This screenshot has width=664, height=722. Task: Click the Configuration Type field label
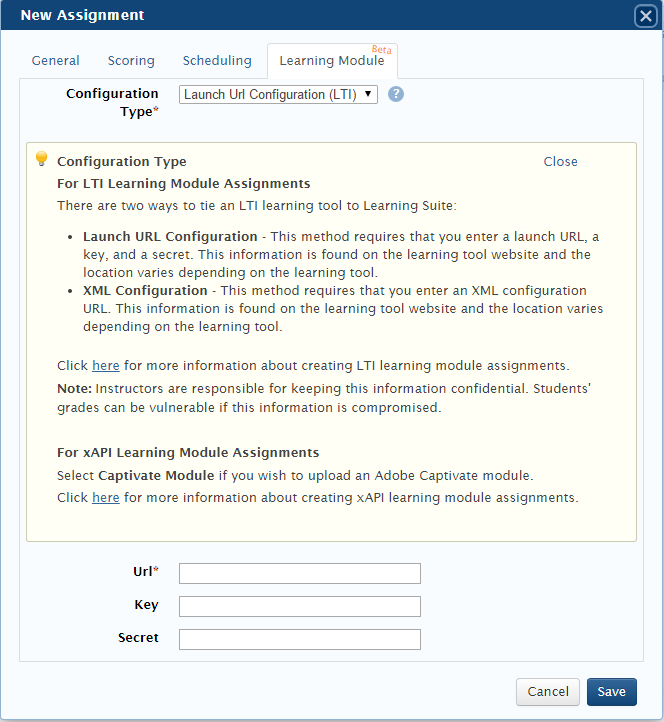(112, 102)
